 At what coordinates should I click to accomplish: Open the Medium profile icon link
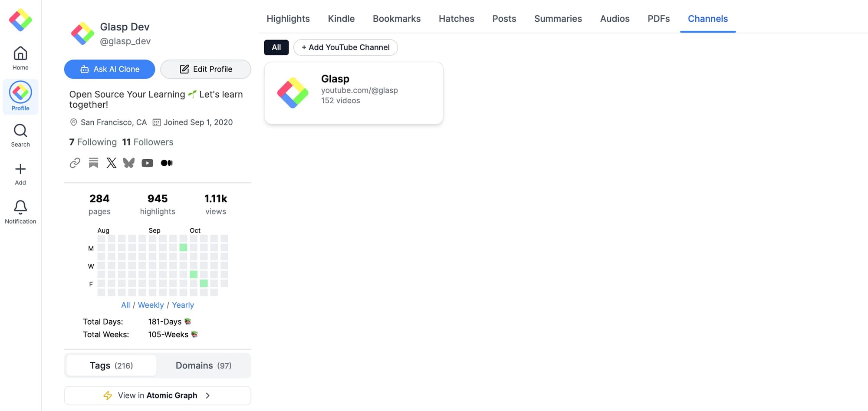[167, 163]
